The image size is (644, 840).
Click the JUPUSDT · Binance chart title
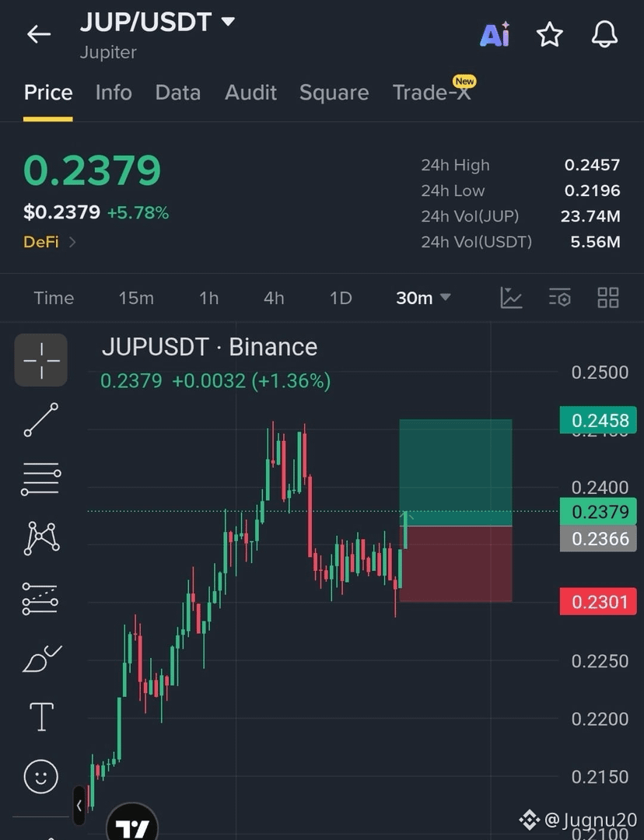point(209,347)
